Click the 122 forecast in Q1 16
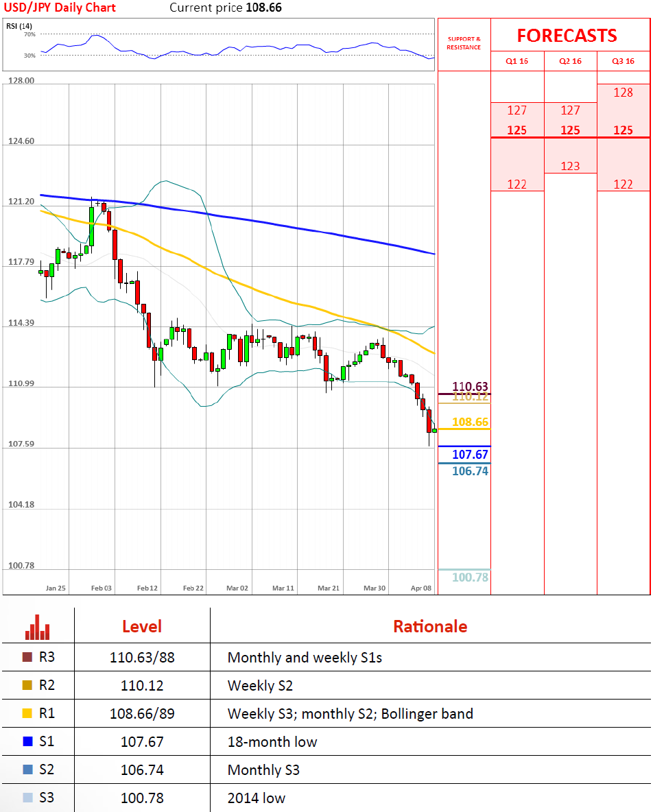Image resolution: width=653 pixels, height=812 pixels. pos(517,184)
